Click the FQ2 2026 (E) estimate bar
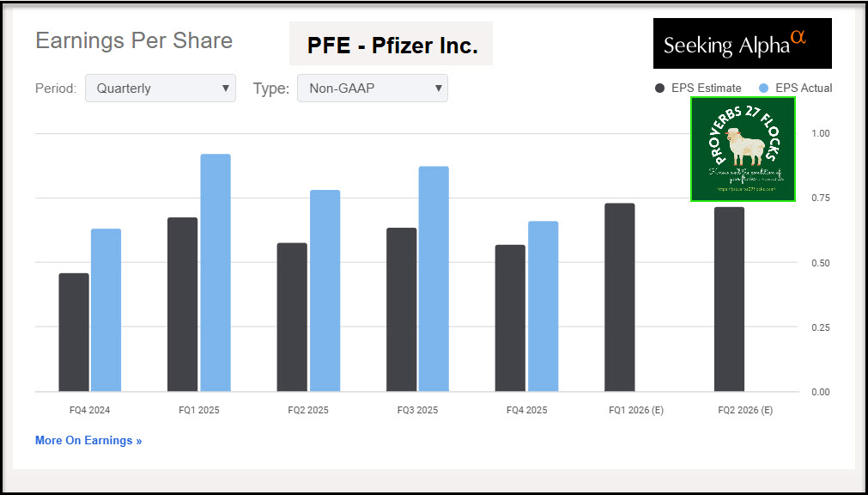Viewport: 868px width, 495px height. (x=729, y=299)
